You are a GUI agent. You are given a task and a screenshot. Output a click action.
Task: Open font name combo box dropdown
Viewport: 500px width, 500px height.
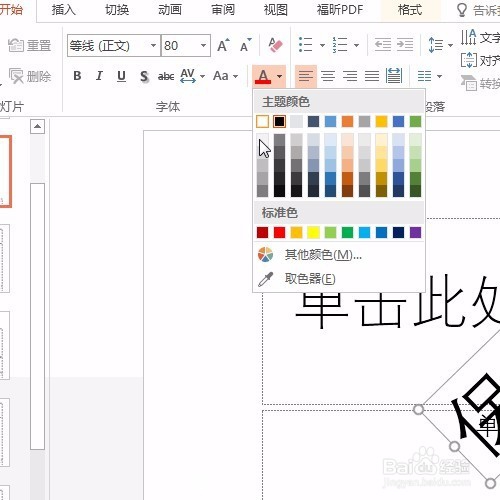(153, 45)
